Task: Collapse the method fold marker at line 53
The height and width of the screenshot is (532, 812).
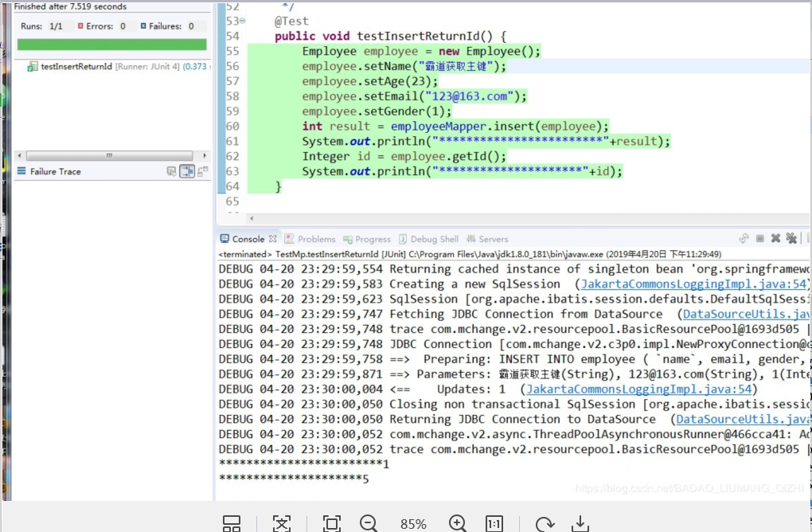Action: pos(242,21)
